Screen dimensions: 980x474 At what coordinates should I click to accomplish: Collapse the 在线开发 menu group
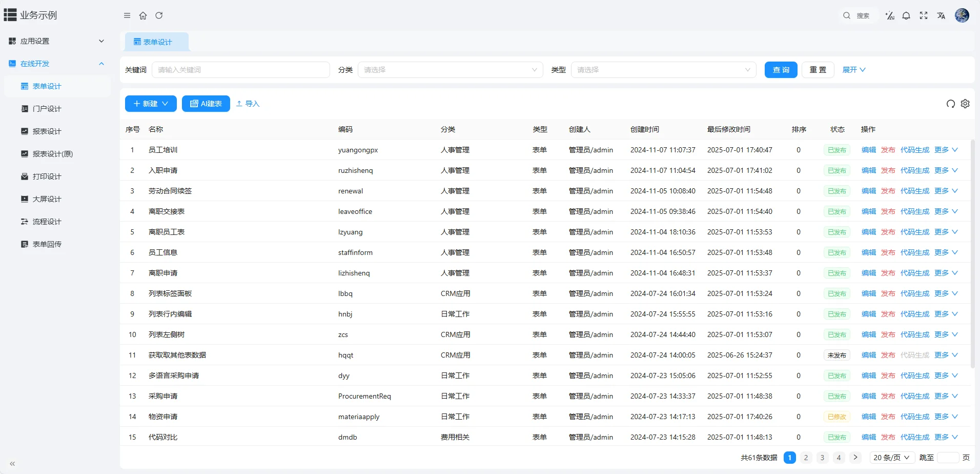[57, 64]
